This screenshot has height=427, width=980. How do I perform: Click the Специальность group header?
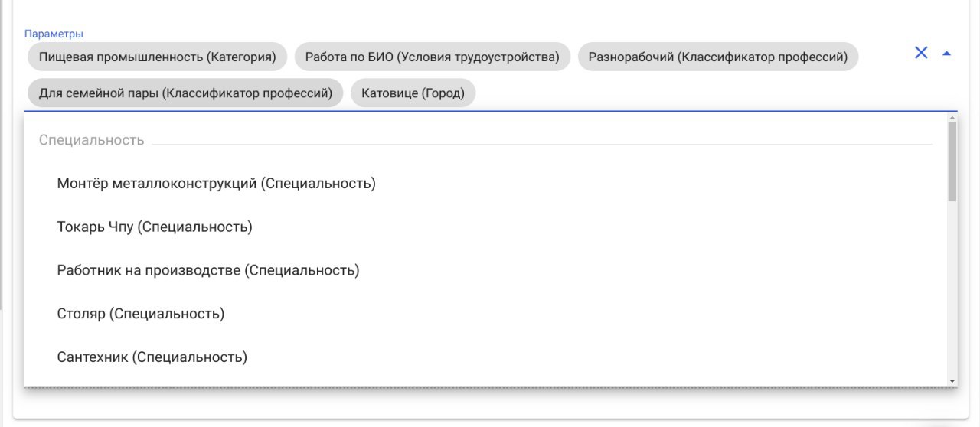point(91,140)
